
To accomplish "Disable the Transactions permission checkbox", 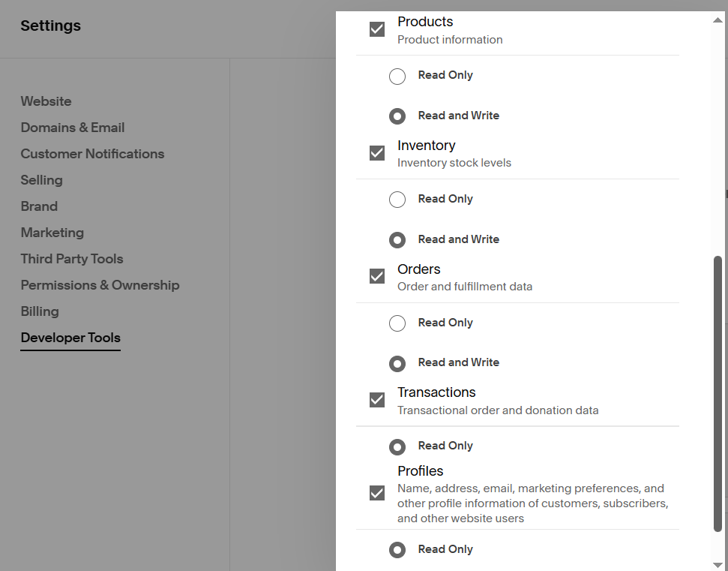I will (377, 400).
